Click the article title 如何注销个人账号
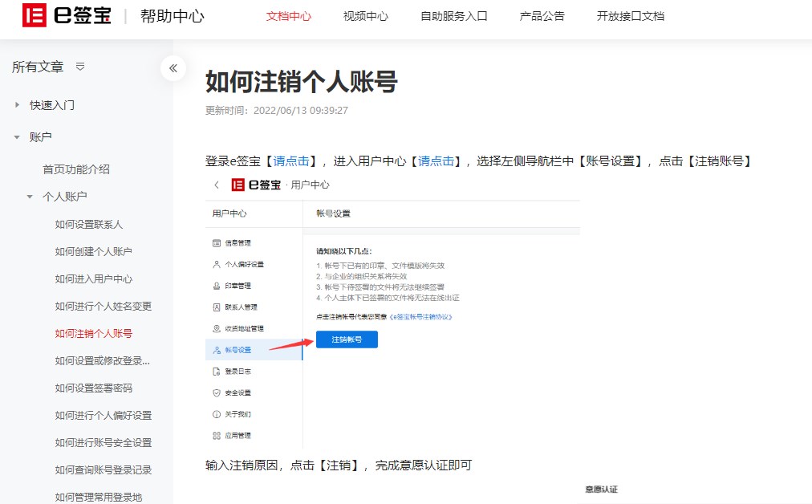This screenshot has width=812, height=504. click(x=302, y=82)
